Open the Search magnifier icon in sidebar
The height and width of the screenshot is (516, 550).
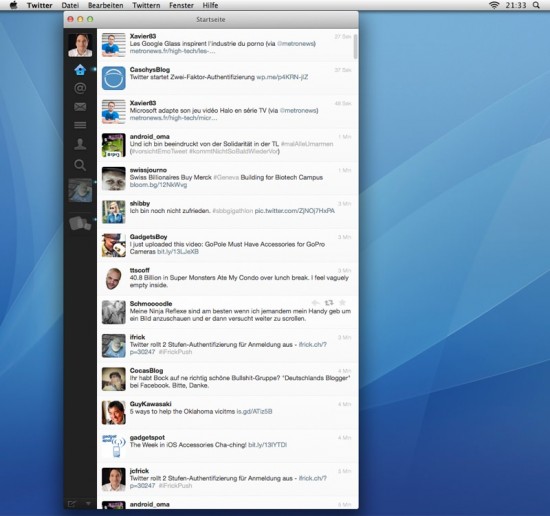pos(80,165)
